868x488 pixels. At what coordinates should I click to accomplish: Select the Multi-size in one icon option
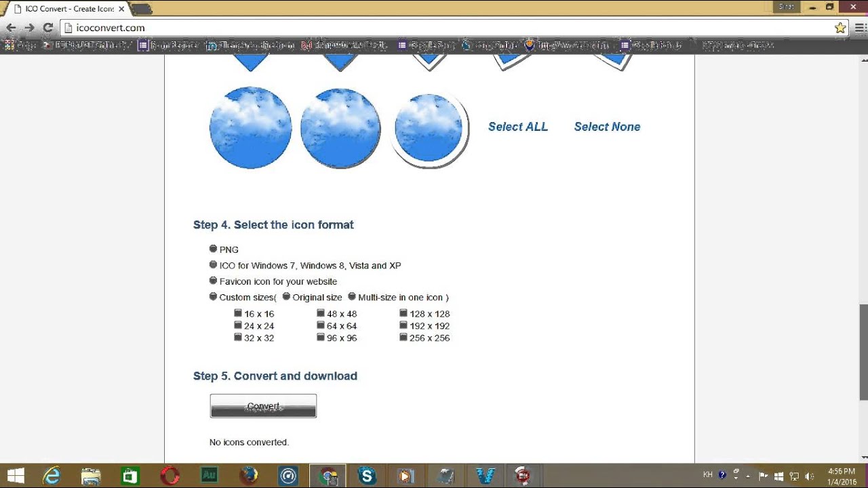click(x=352, y=296)
